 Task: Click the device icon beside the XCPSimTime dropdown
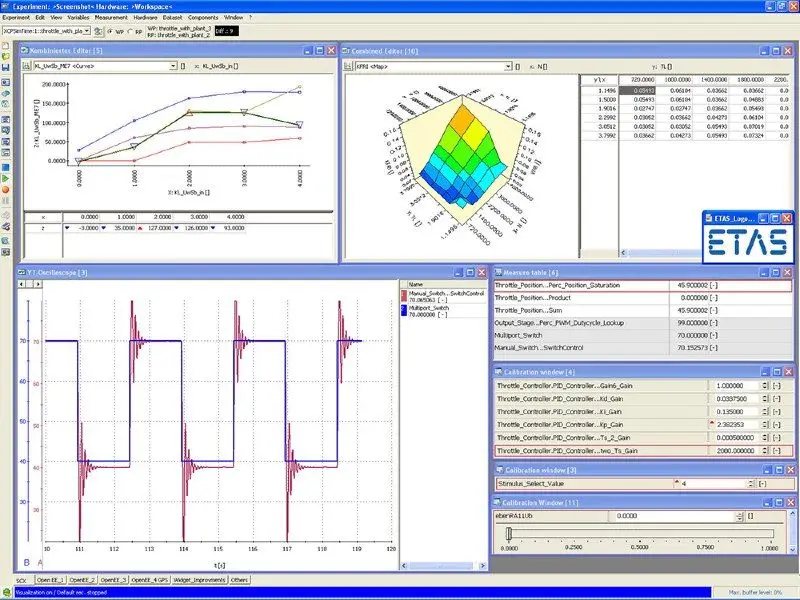click(98, 30)
